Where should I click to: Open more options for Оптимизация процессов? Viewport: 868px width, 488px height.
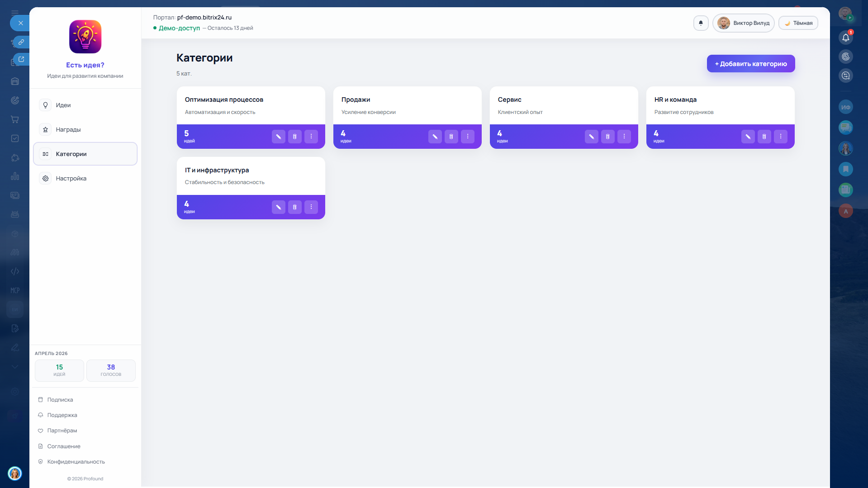tap(311, 137)
